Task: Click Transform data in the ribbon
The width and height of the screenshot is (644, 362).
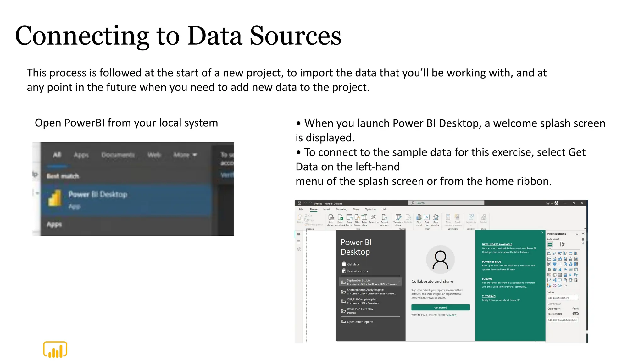Action: coord(398,220)
